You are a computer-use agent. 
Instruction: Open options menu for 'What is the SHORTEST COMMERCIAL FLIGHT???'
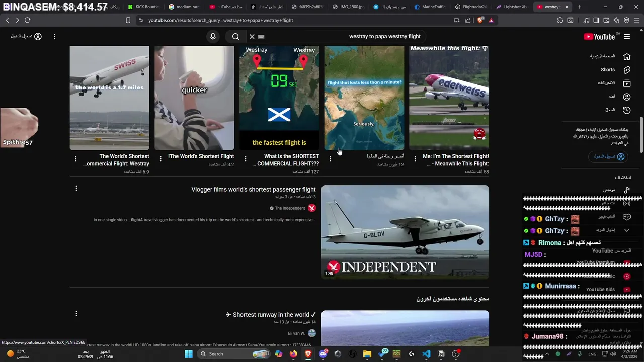245,159
